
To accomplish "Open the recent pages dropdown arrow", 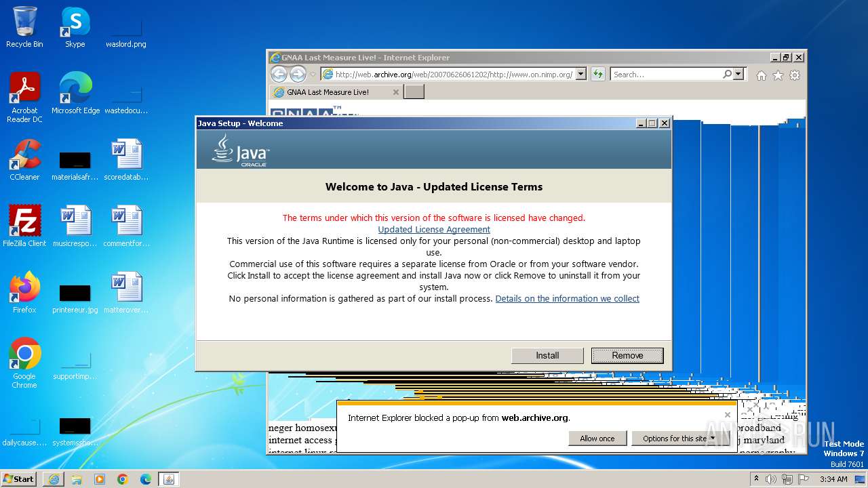I will pos(313,75).
